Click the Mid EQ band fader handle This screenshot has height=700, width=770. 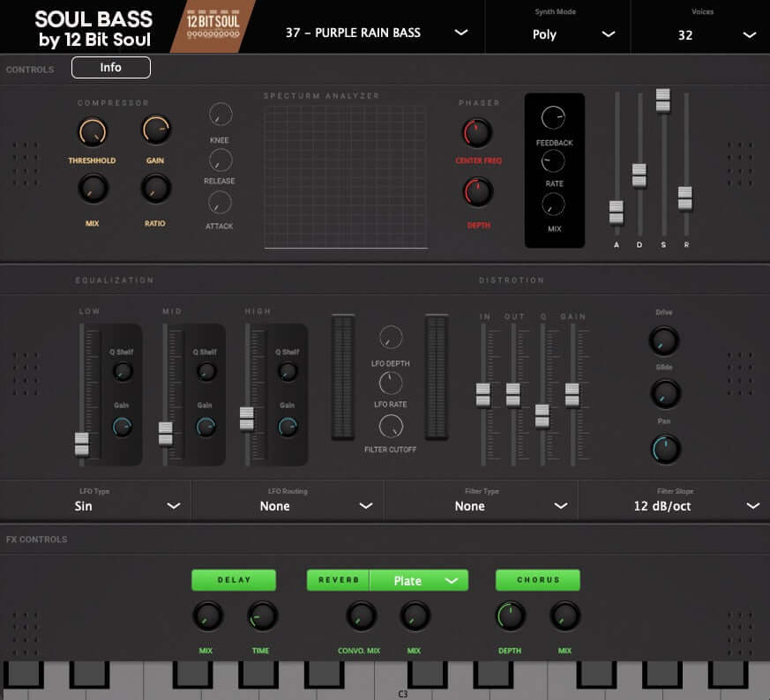[x=166, y=434]
